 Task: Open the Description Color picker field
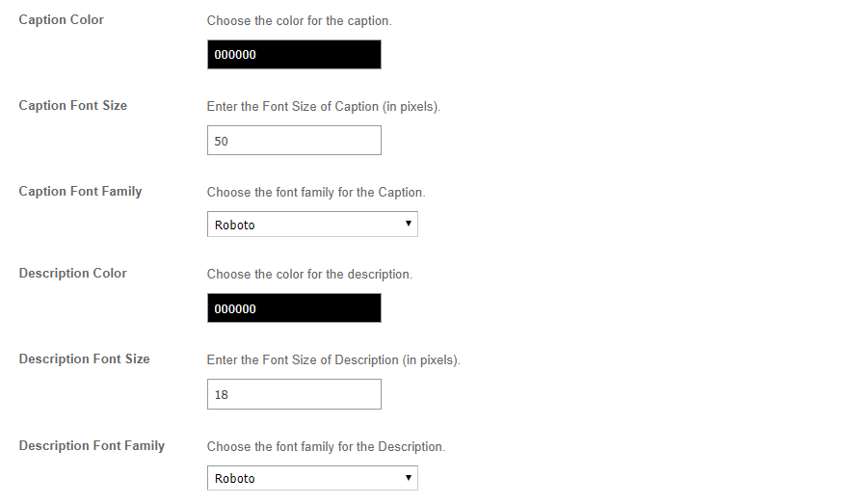(294, 308)
